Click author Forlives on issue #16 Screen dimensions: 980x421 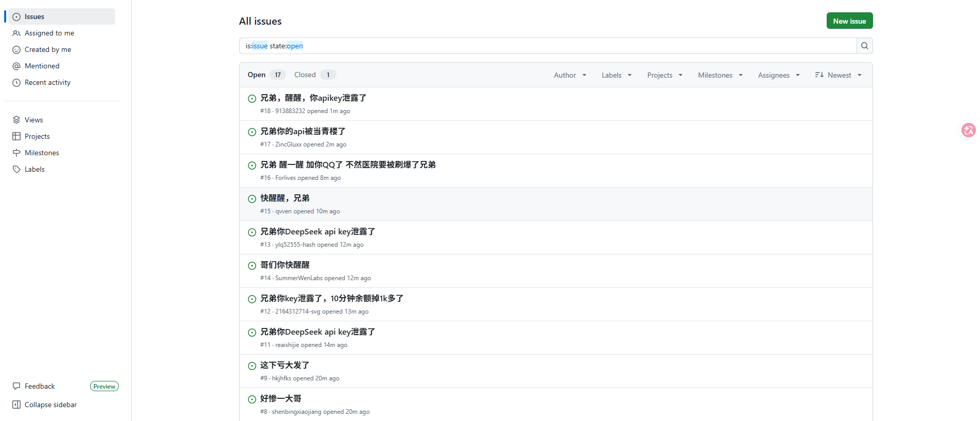pos(286,178)
